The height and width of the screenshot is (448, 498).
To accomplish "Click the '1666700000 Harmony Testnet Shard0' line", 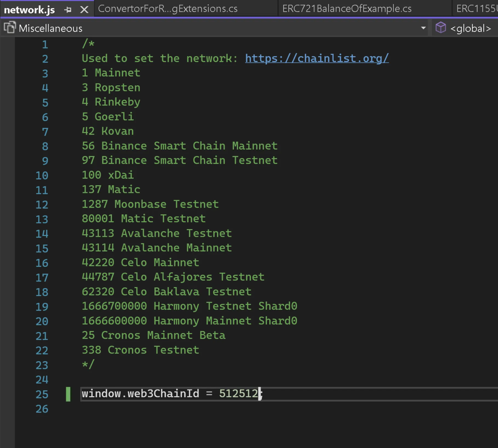I will [189, 306].
